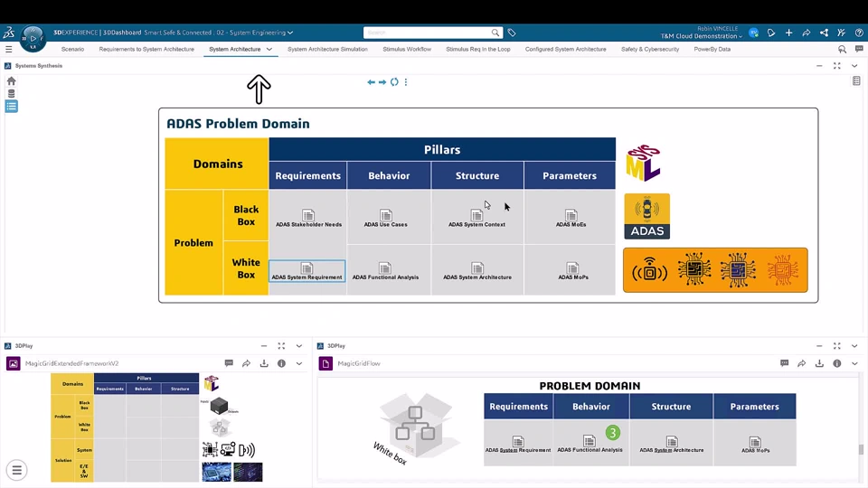Open ADAS System Architecture in top grid
868x488 pixels.
[477, 271]
